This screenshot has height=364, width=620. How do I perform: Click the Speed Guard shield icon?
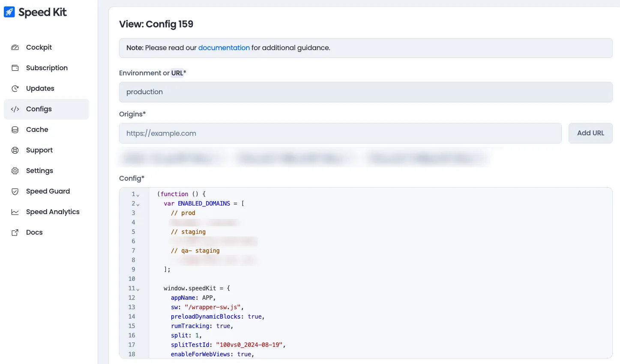coord(15,191)
